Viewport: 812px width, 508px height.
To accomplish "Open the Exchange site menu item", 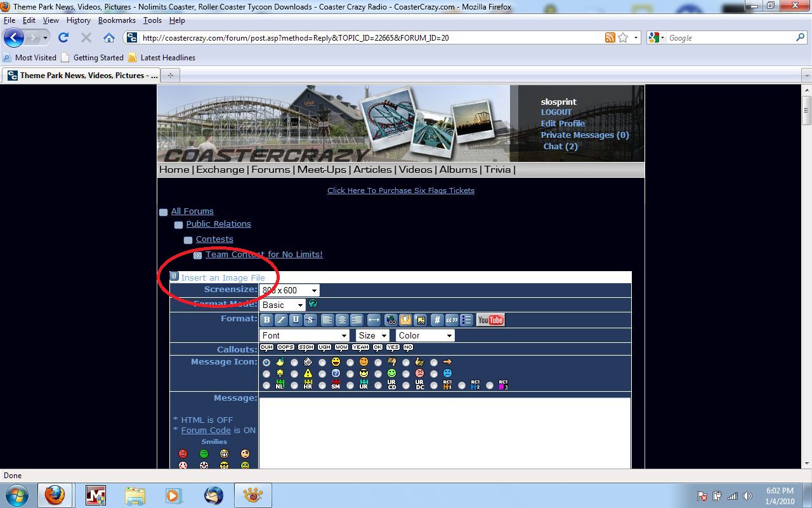I will click(x=220, y=170).
